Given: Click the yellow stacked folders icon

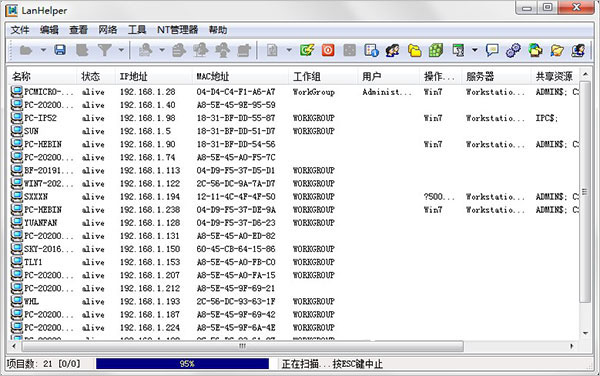Looking at the screenshot, I should pos(414,50).
